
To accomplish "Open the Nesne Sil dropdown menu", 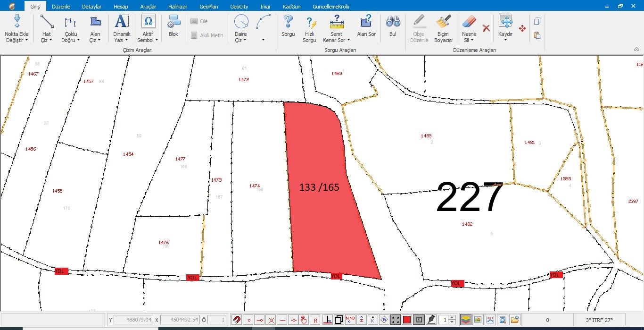I will pos(469,40).
